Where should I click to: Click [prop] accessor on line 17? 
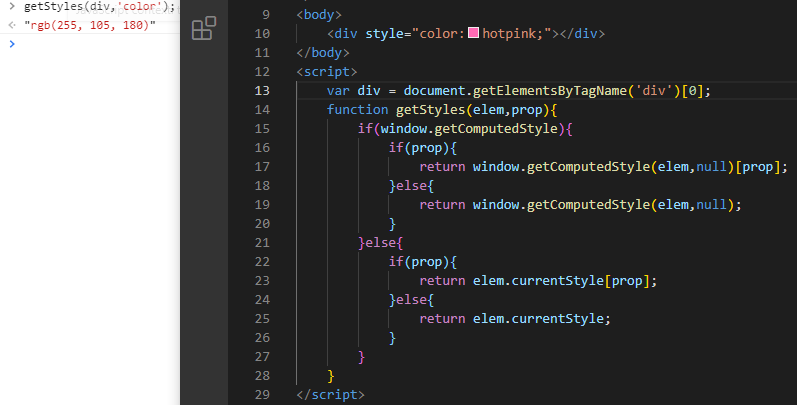coord(757,167)
